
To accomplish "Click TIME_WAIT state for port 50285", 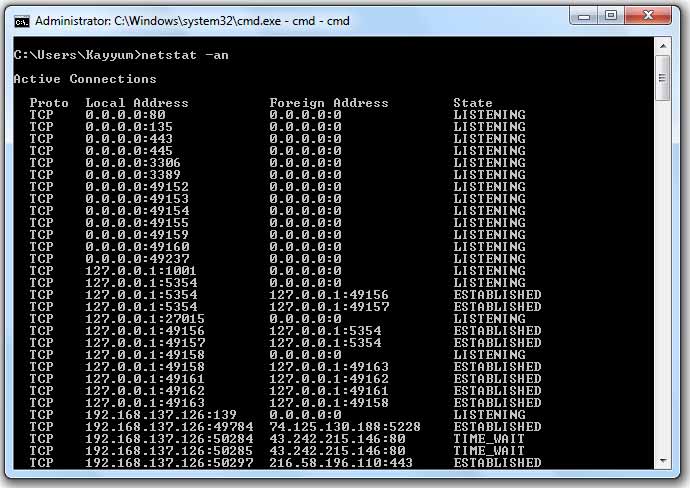I will click(x=489, y=451).
